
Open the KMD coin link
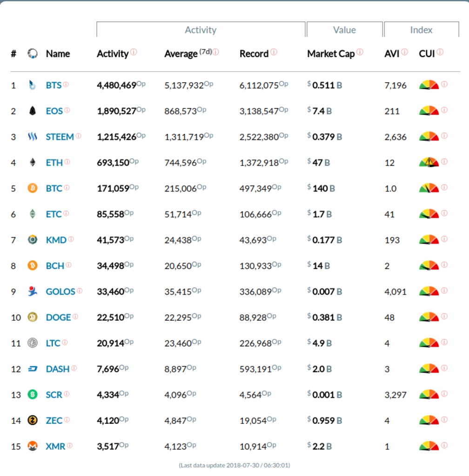coord(56,240)
